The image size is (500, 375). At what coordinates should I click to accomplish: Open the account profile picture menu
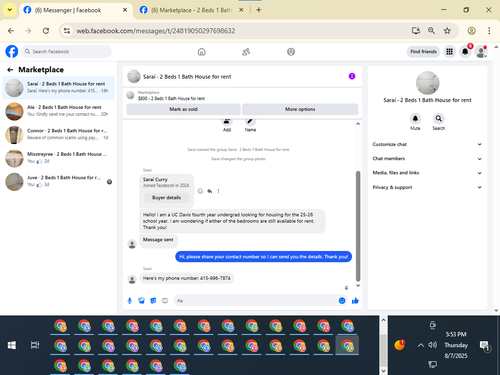(481, 52)
